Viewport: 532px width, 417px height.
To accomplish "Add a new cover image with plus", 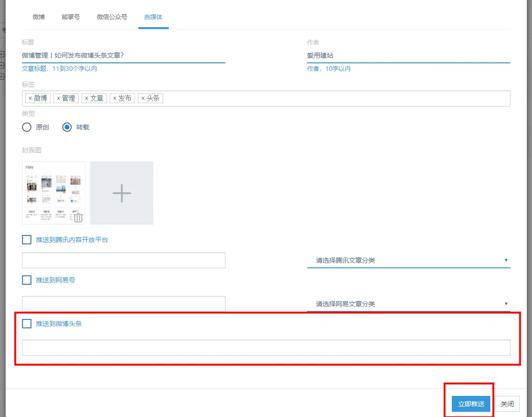I will pyautogui.click(x=121, y=193).
